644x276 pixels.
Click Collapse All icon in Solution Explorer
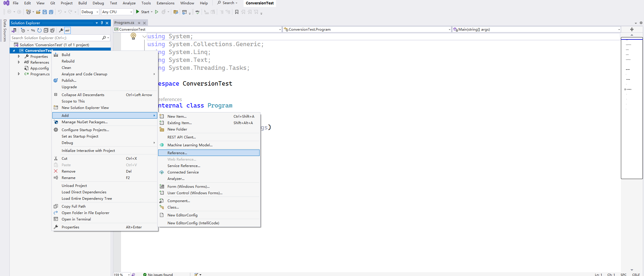point(46,30)
